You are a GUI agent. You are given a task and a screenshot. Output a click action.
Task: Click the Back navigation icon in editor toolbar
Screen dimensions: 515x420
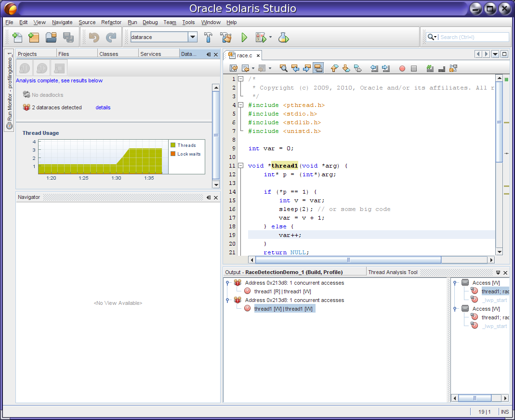245,68
